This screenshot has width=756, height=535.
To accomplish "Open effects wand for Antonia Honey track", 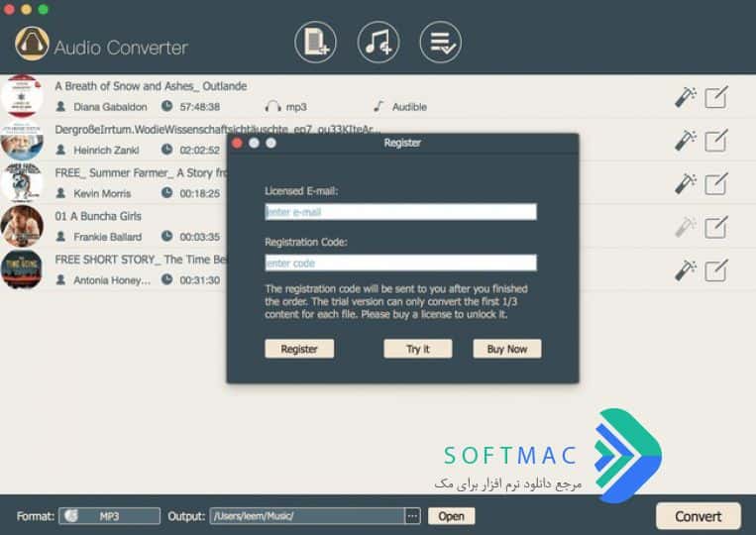I will pyautogui.click(x=685, y=270).
